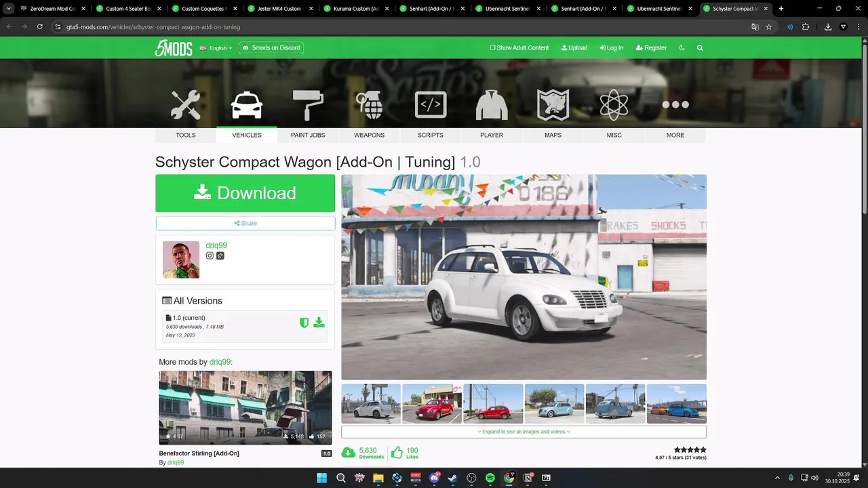Select the MAPS menu tab
Image resolution: width=868 pixels, height=488 pixels.
tap(553, 135)
